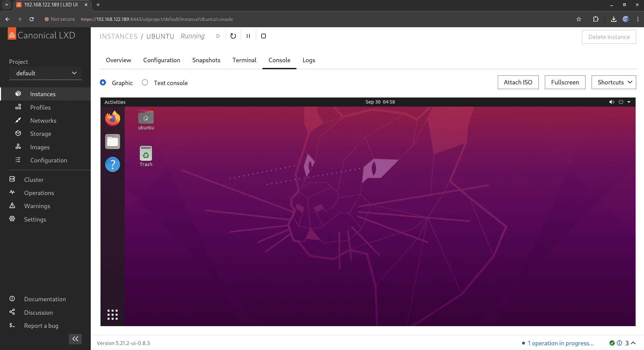
Task: Select the Graphic console radio
Action: (x=103, y=82)
